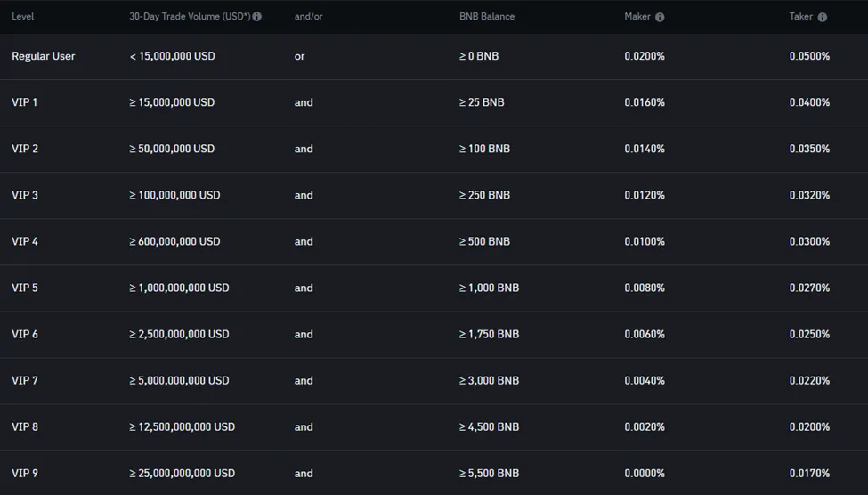Click VIP 7 taker fee 0.0220%
This screenshot has height=495, width=868.
click(809, 380)
